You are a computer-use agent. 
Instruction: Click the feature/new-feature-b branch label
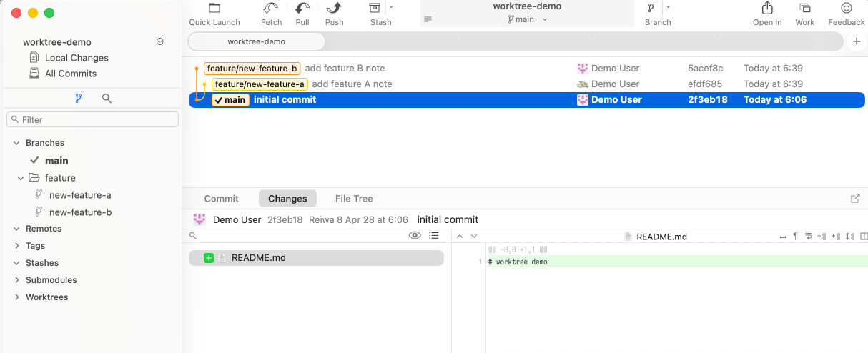pyautogui.click(x=252, y=69)
